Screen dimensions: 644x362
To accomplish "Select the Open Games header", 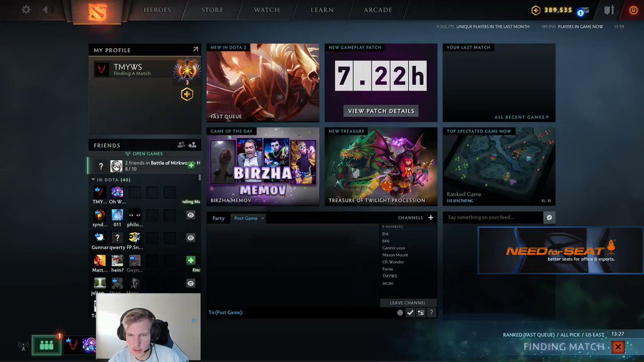I will (x=144, y=154).
